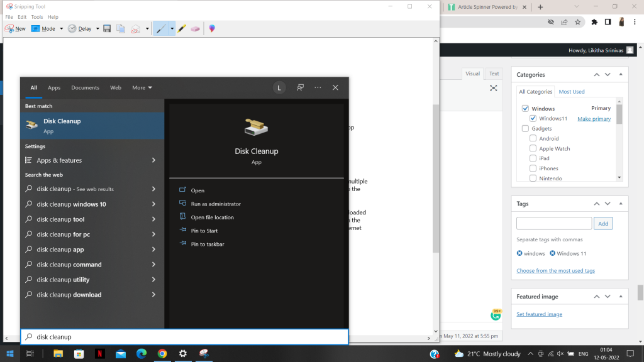Enable the Gadgets category
This screenshot has height=362, width=644.
click(x=525, y=128)
